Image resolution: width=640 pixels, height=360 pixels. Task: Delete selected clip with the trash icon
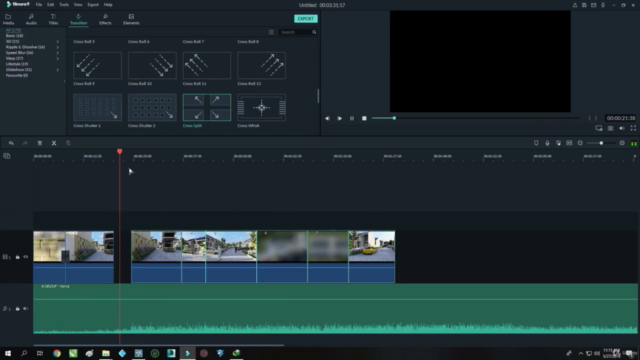click(x=40, y=143)
